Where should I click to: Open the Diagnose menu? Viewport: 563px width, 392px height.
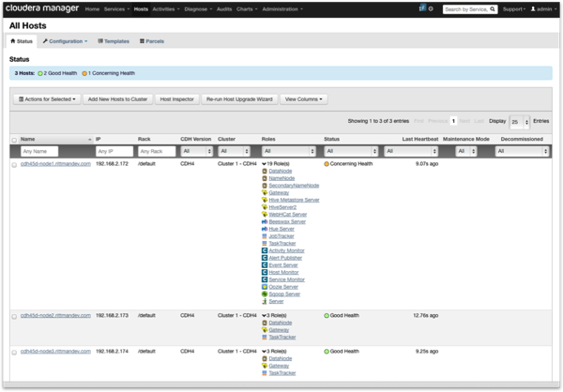198,9
